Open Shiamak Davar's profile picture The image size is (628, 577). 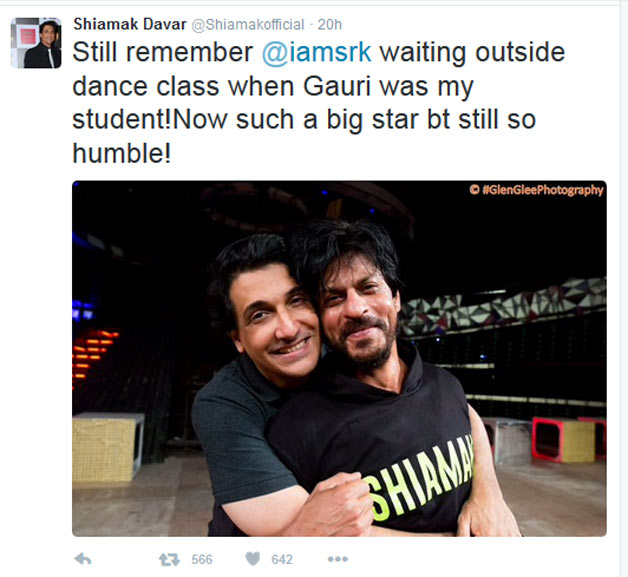(36, 43)
